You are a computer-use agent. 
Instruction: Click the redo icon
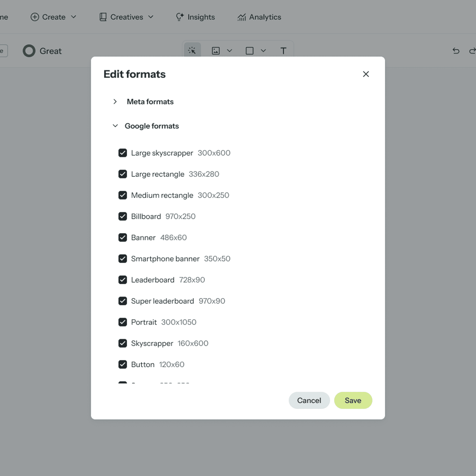coord(473,51)
